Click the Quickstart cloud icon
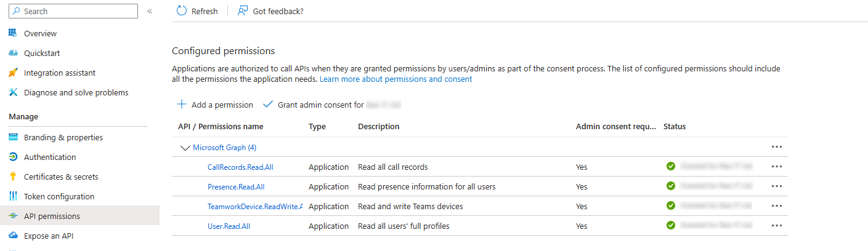The width and height of the screenshot is (868, 251). coord(13,53)
